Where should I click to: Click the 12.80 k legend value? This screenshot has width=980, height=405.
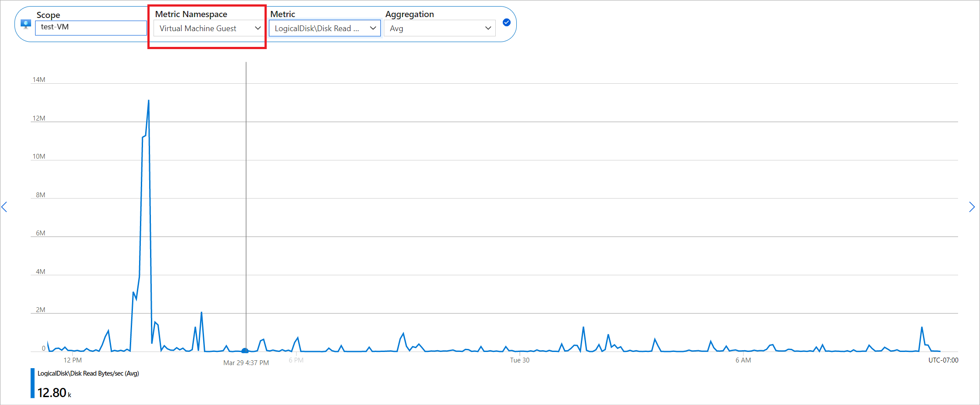click(54, 393)
